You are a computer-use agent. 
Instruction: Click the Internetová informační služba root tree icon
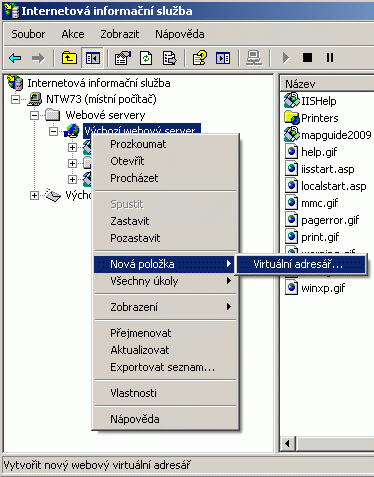[x=15, y=83]
